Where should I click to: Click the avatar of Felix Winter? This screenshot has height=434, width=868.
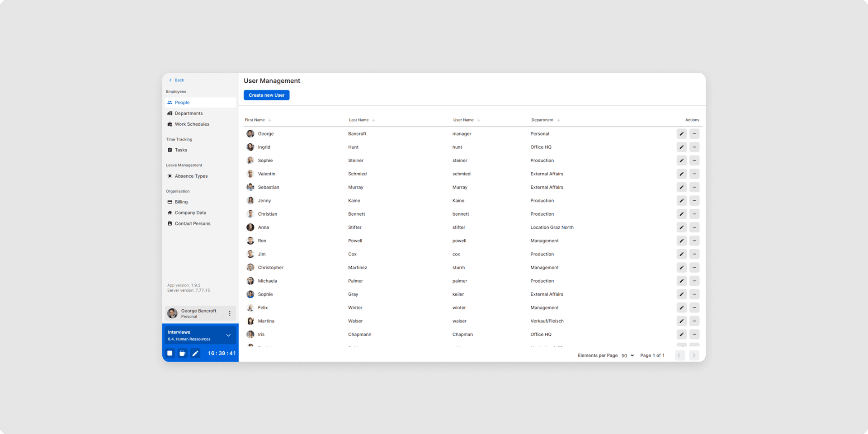click(x=250, y=308)
